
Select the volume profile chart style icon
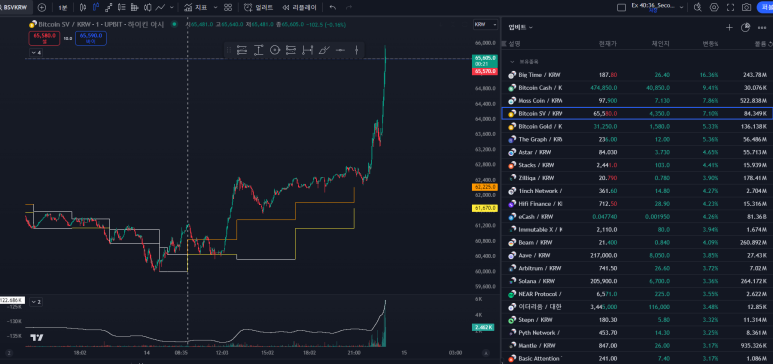click(x=134, y=7)
